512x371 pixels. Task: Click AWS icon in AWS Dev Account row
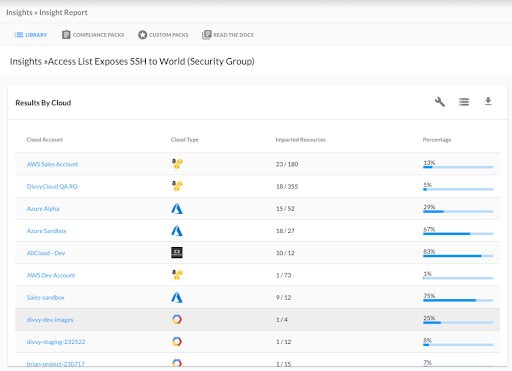[177, 275]
